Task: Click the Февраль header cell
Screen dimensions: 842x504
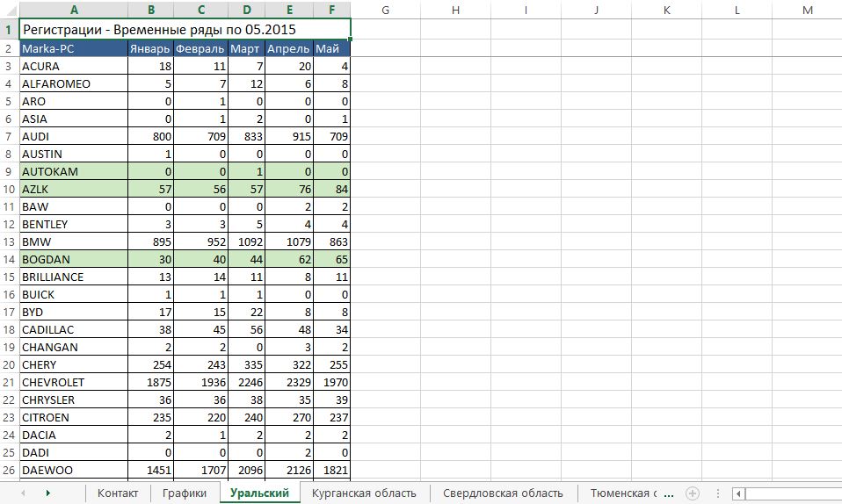Action: point(201,48)
